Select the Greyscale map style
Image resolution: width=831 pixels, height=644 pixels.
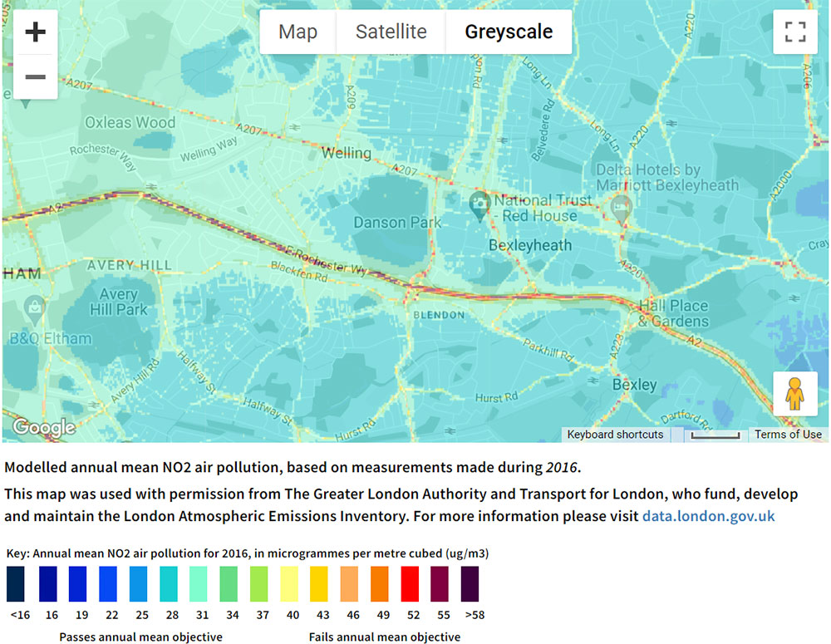[x=509, y=32]
